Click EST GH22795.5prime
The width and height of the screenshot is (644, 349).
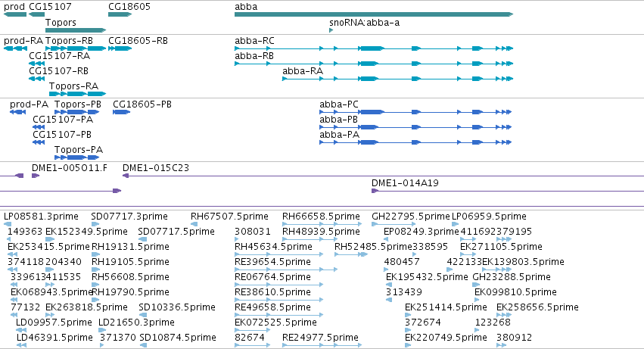(x=411, y=217)
